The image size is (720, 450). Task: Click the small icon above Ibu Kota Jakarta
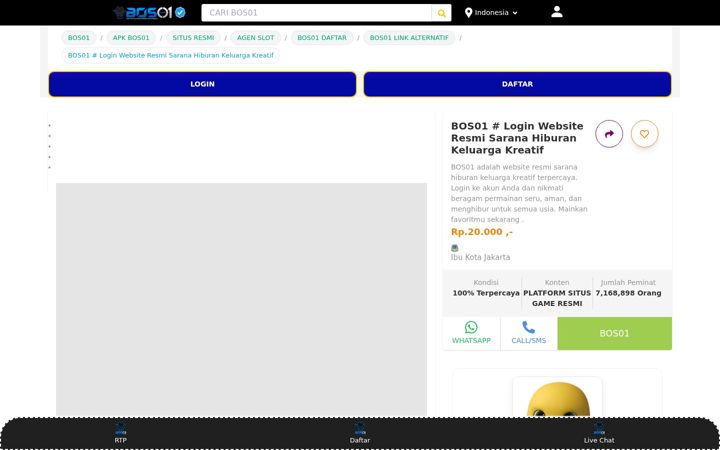455,248
